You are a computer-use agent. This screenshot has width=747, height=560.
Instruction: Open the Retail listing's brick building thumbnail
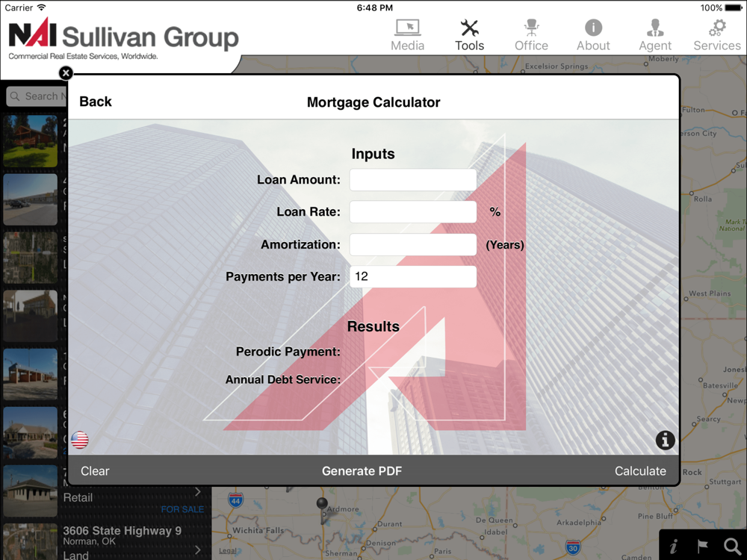[31, 491]
